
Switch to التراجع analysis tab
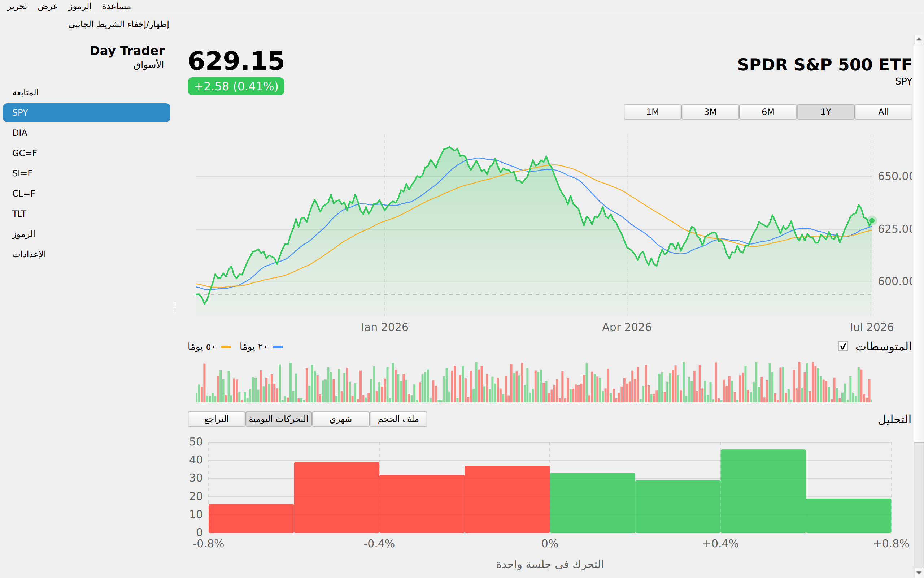coord(217,419)
